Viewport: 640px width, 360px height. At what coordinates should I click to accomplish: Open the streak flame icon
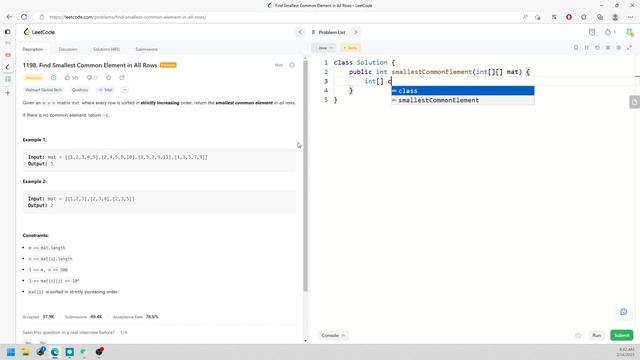coord(610,32)
